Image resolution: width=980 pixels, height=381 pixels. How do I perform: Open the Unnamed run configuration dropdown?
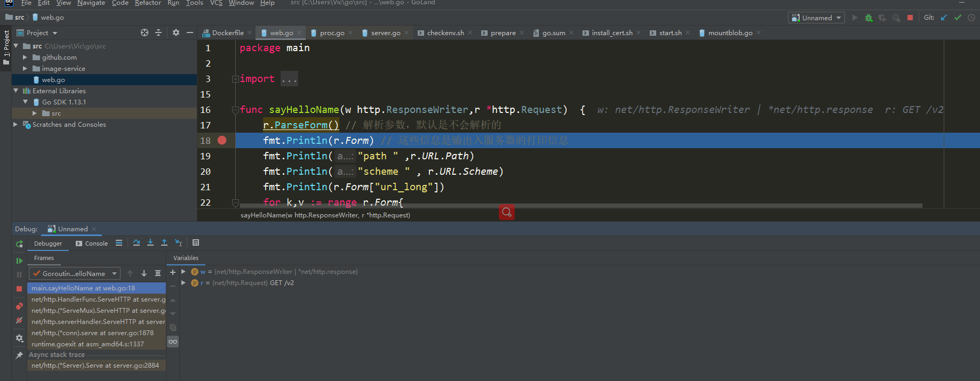click(816, 18)
